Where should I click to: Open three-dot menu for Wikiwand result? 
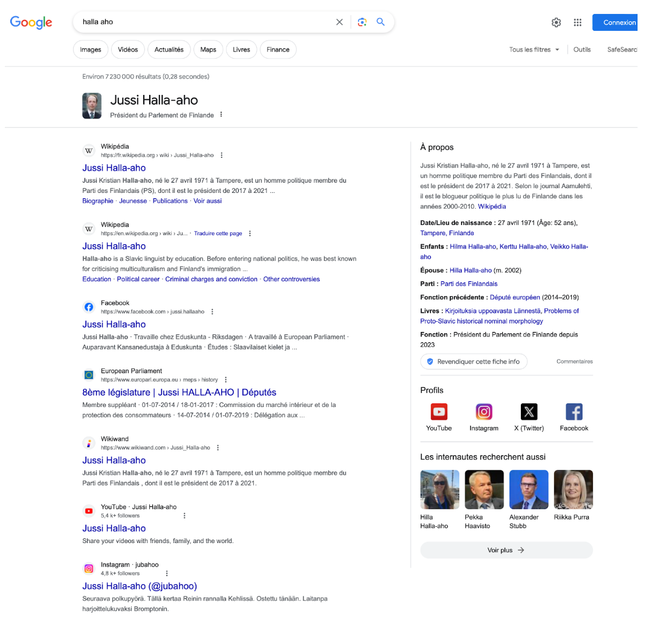pos(218,448)
